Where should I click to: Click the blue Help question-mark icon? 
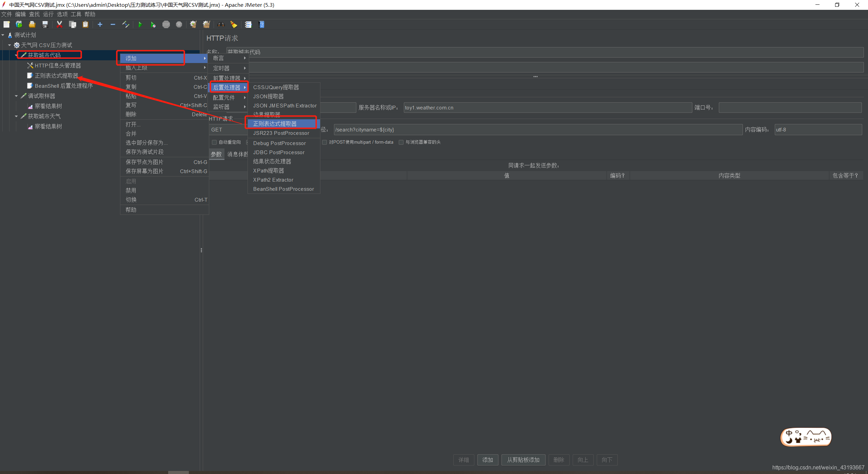click(261, 24)
